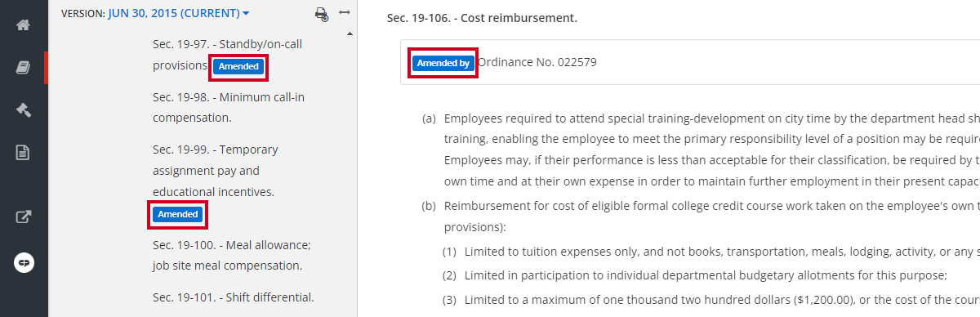Click paragraph (a) about special training-development
The width and height of the screenshot is (980, 317).
click(x=711, y=149)
